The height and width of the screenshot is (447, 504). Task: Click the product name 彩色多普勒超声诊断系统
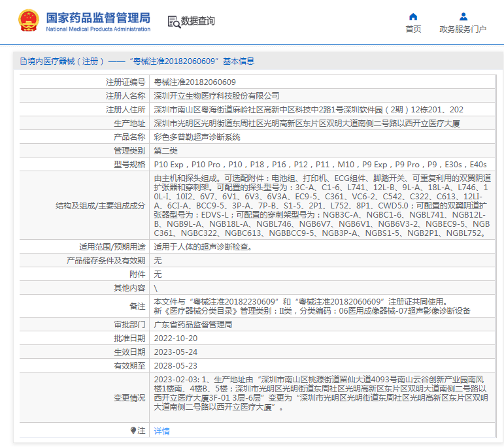[x=197, y=137]
